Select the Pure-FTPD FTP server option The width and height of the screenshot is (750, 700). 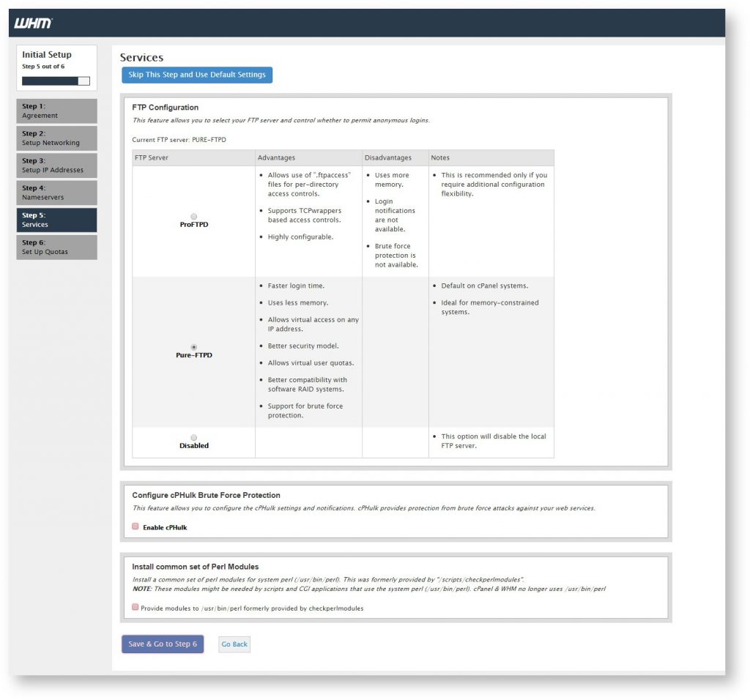pos(193,346)
